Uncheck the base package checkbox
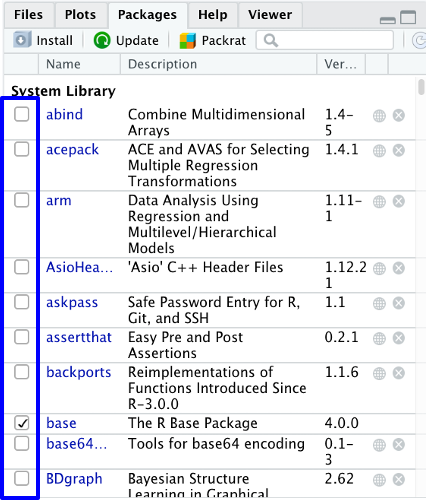426x500 pixels. [x=22, y=423]
